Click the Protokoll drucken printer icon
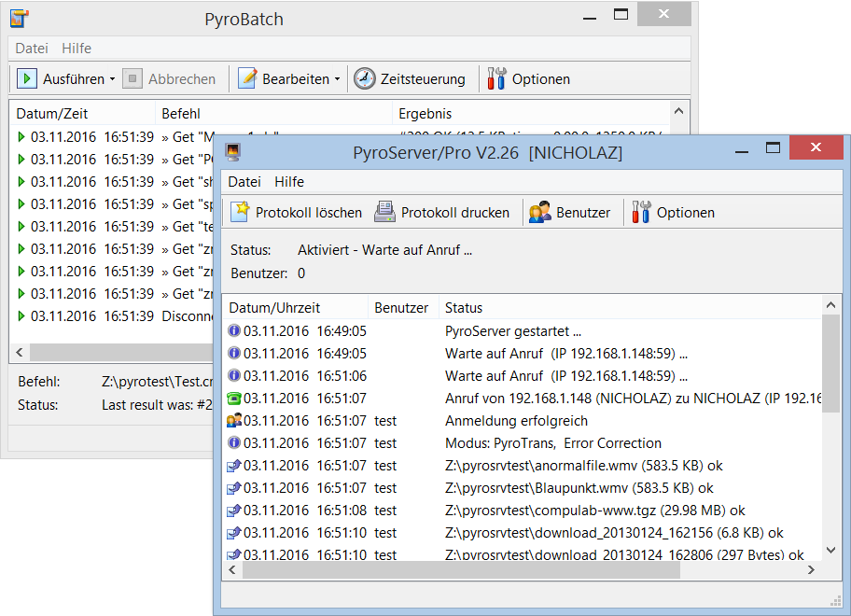Viewport: 851px width, 616px height. pos(384,212)
